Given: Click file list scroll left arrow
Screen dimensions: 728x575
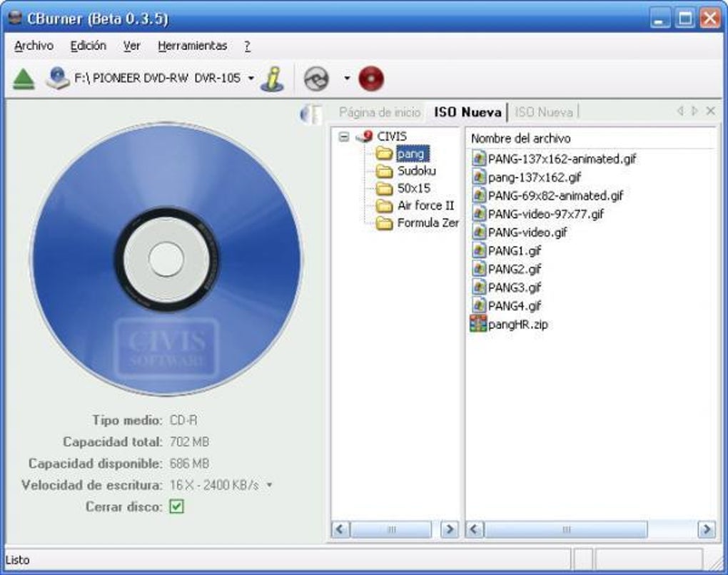Looking at the screenshot, I should click(x=475, y=529).
